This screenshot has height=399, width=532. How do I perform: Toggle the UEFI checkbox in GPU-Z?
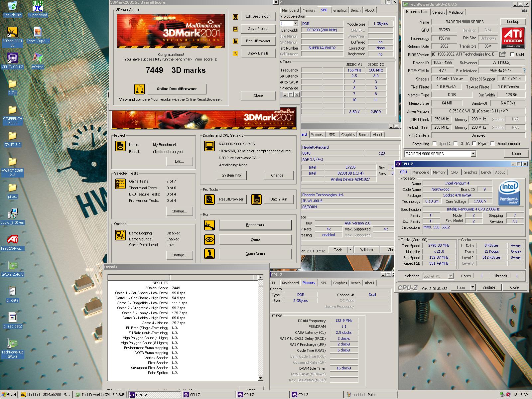coord(512,54)
